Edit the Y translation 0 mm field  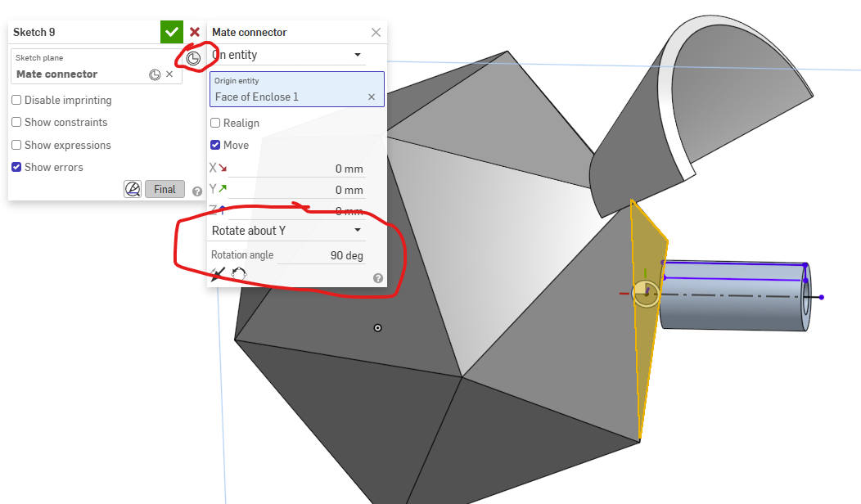(296, 190)
